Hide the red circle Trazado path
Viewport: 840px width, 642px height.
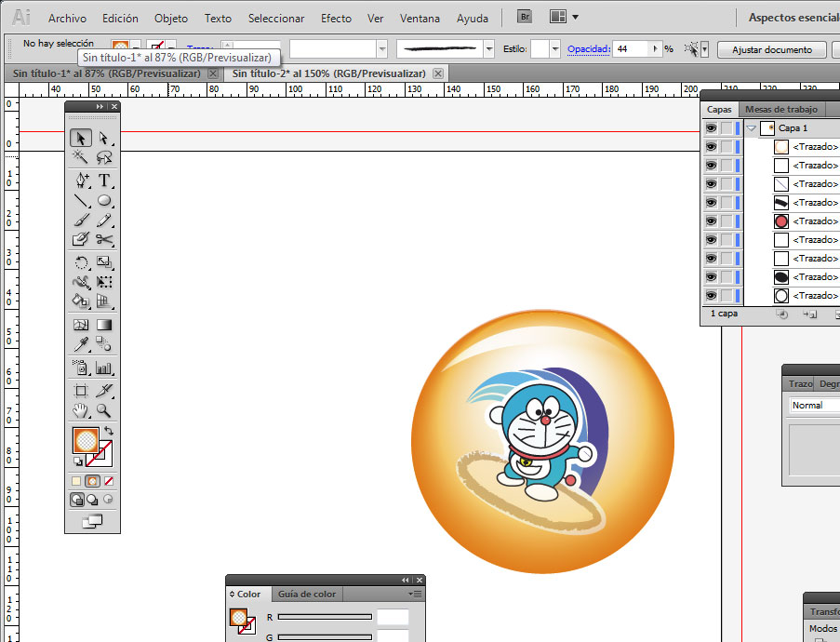[711, 221]
